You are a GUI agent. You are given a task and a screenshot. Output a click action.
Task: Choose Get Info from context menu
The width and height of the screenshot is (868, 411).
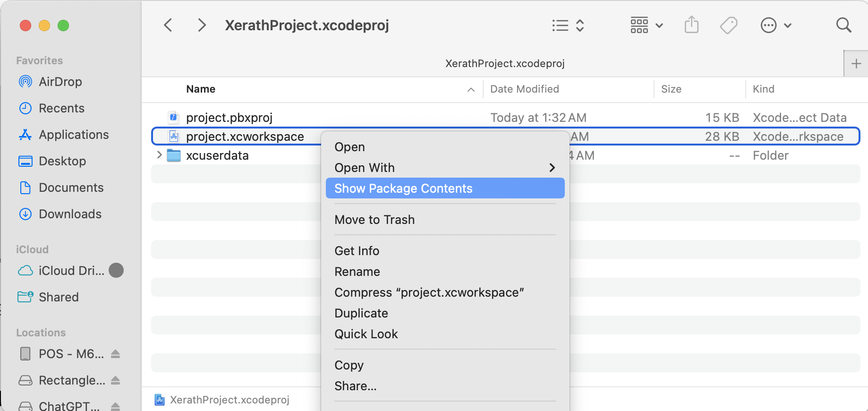tap(357, 251)
